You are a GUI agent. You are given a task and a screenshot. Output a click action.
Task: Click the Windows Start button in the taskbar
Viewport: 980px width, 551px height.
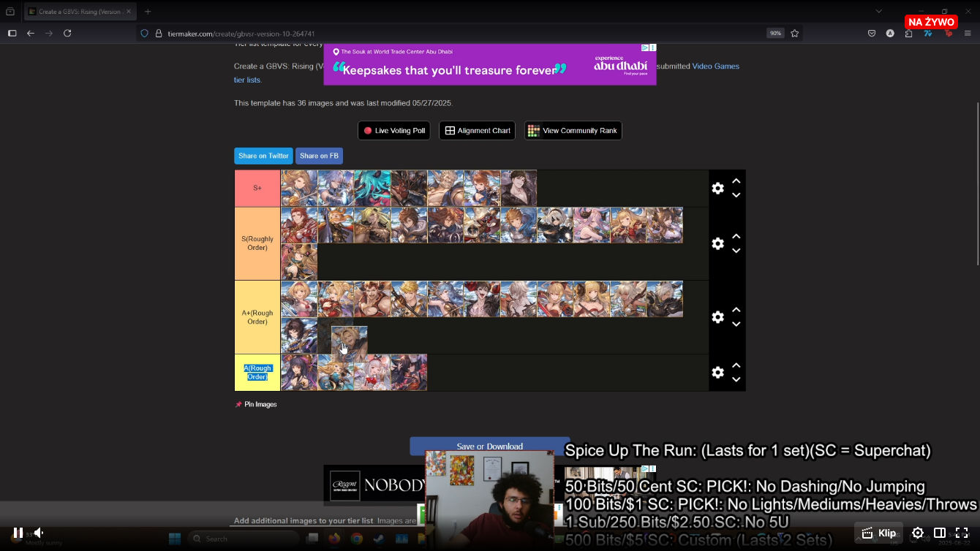175,539
